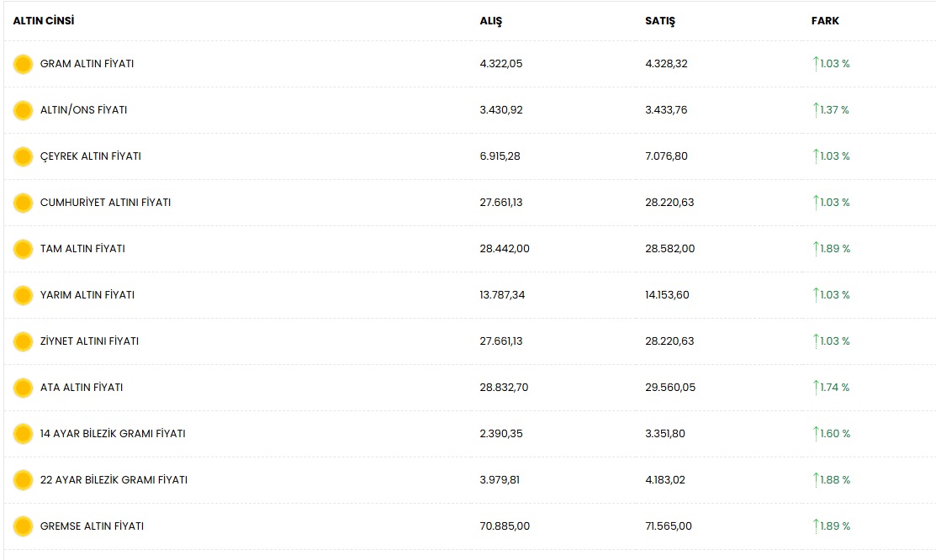Click the coin icon next to ALTIN/ONS FİYATI

tap(23, 110)
